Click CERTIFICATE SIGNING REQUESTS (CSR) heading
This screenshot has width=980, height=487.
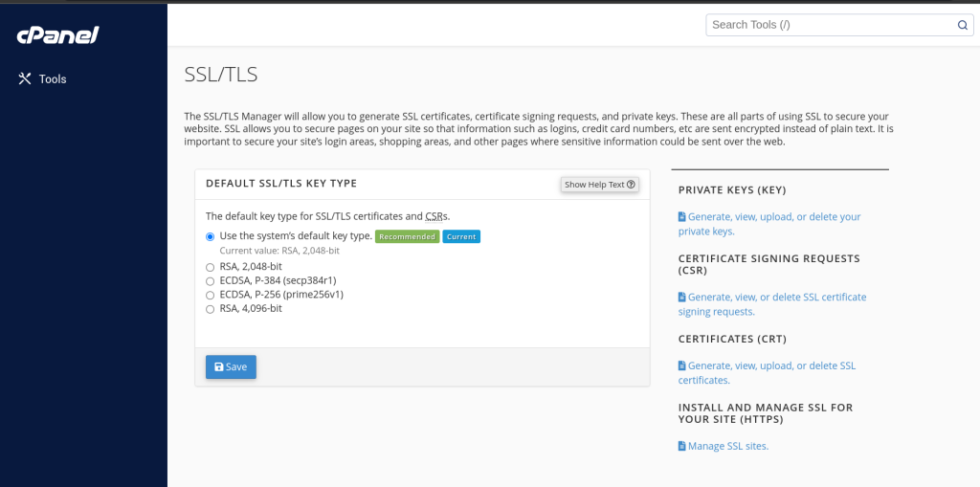[769, 264]
